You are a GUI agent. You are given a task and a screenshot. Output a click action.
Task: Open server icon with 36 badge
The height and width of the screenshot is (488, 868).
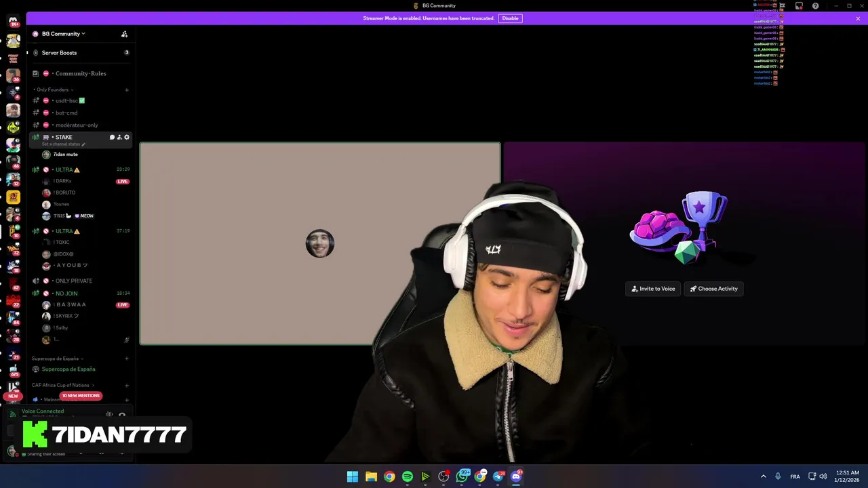[x=13, y=75]
